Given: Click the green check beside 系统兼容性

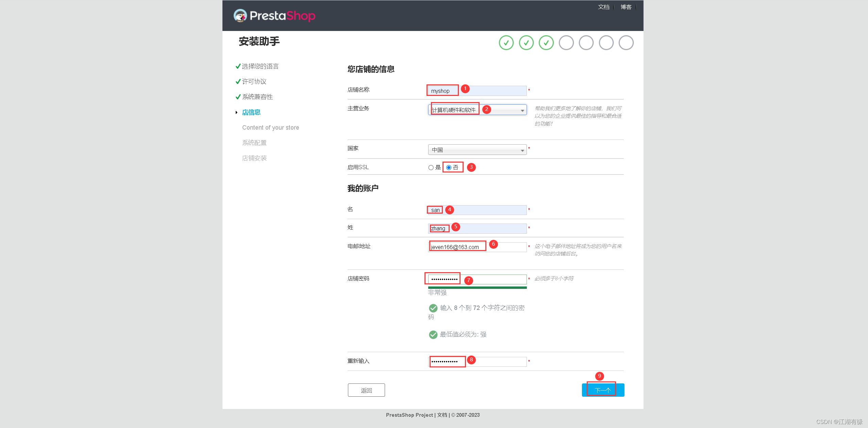Looking at the screenshot, I should point(238,97).
